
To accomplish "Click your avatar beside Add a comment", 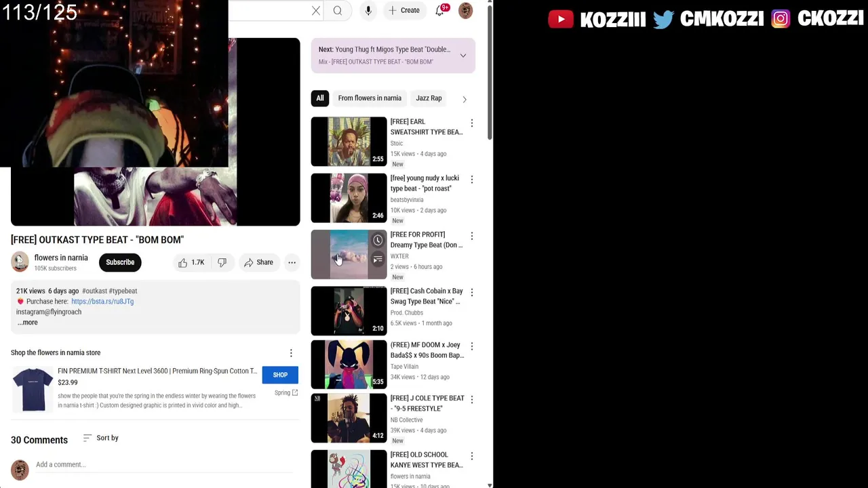I will [20, 470].
